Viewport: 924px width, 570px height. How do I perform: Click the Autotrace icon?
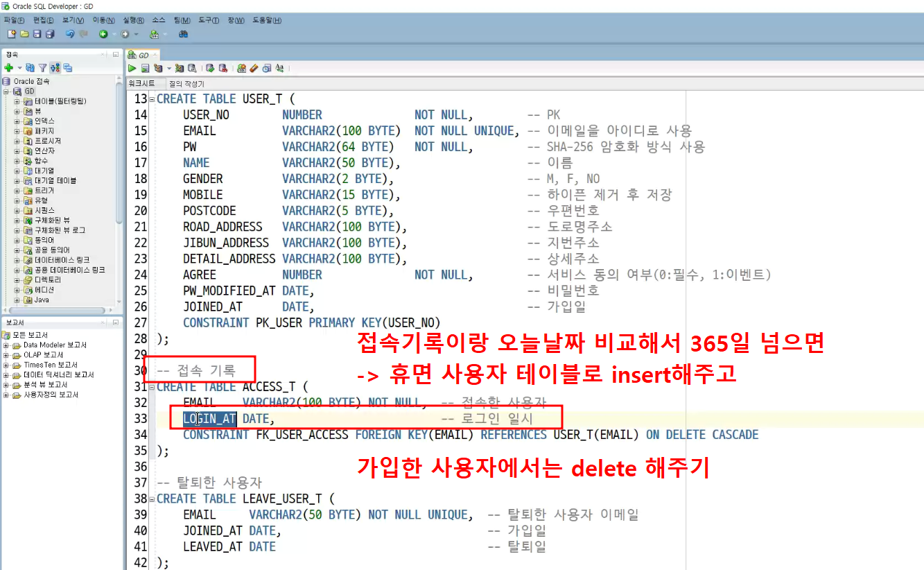(x=180, y=68)
